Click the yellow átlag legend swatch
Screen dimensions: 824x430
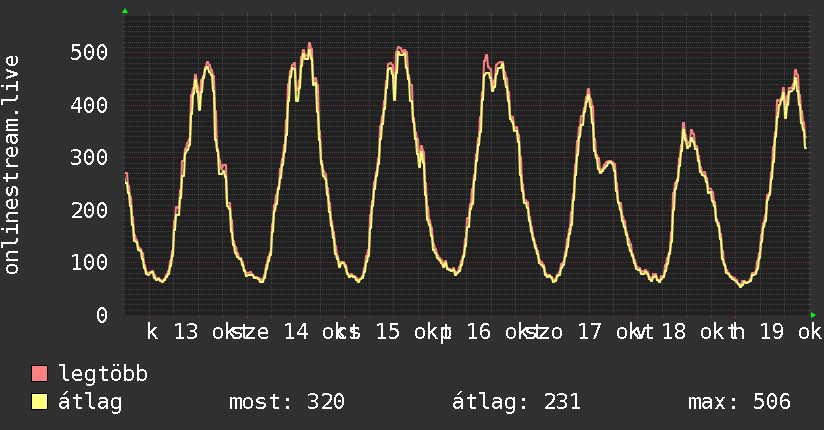coord(39,402)
